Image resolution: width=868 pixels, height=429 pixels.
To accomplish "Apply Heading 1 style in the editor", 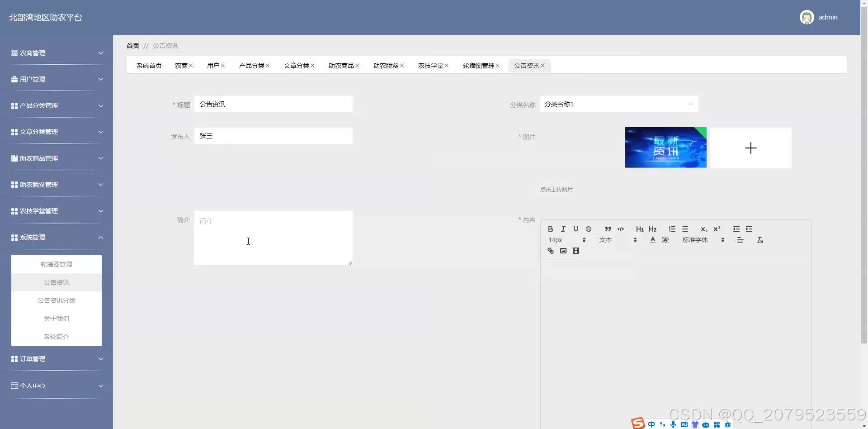I will 639,229.
